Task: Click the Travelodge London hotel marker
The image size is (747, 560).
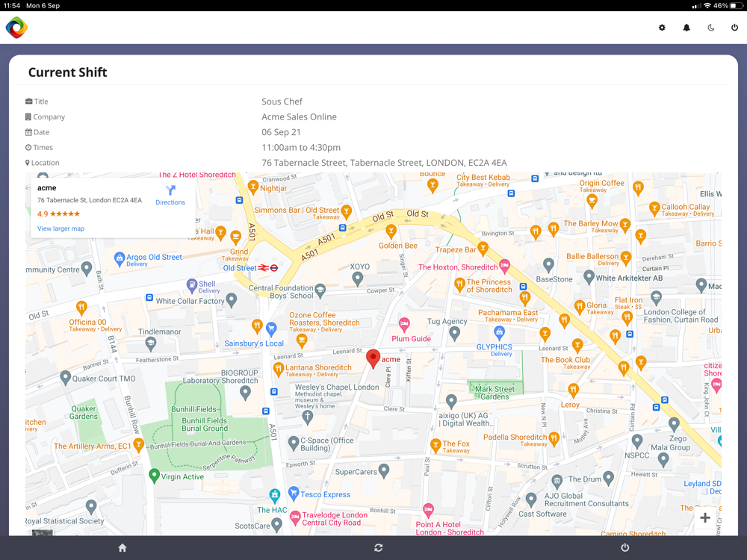Action: pos(295,517)
